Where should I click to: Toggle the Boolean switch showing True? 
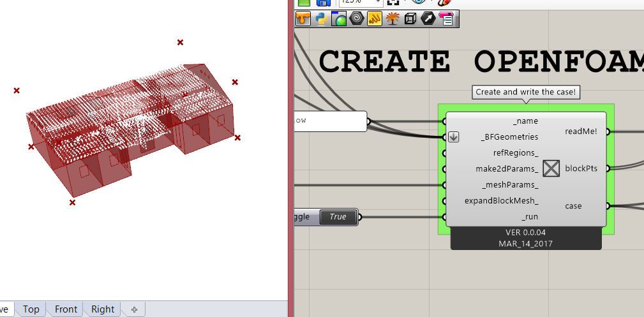(x=338, y=217)
